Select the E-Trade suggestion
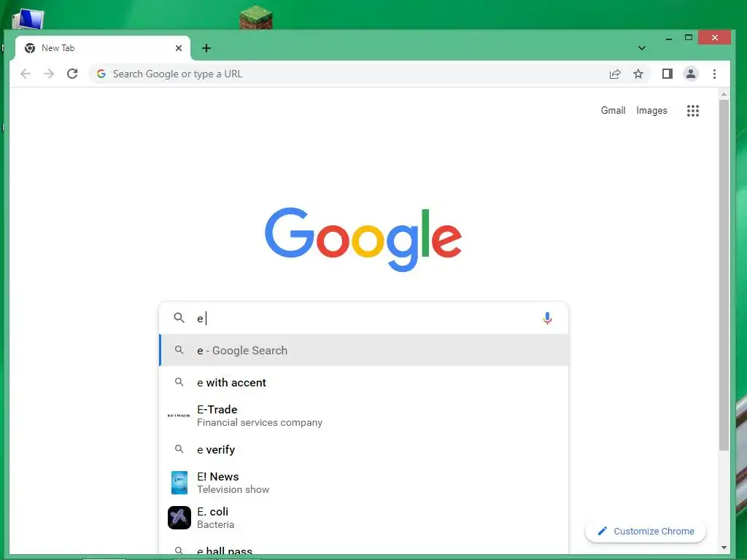Screen dimensions: 747x560 [x=363, y=416]
